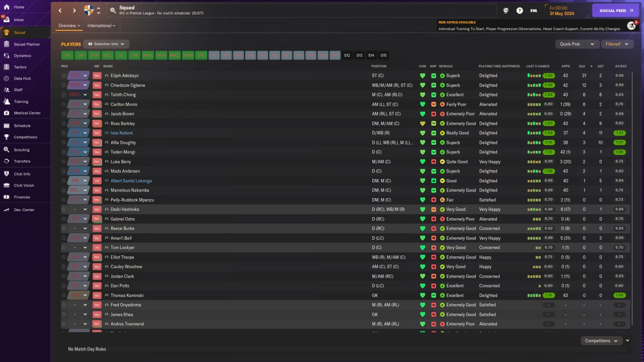The image size is (644, 362).
Task: Toggle pick checkbox for Reece Burke
Action: pyautogui.click(x=64, y=229)
